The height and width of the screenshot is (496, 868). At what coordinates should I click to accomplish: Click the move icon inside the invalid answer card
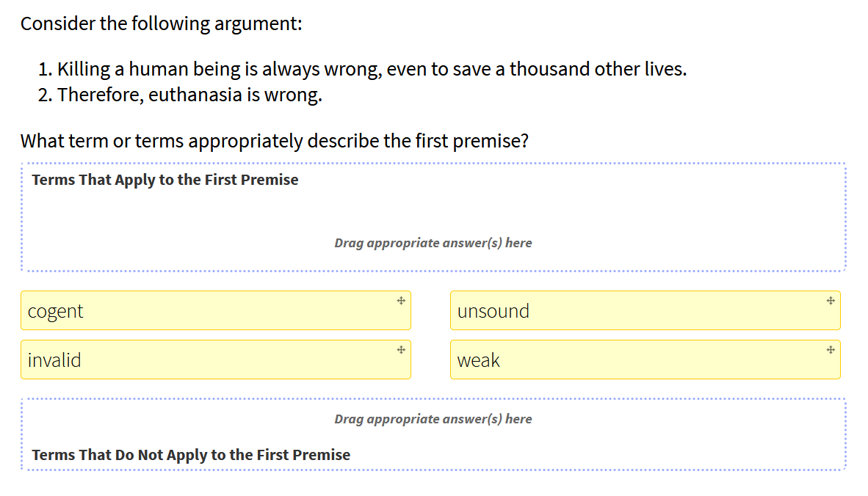pos(399,350)
